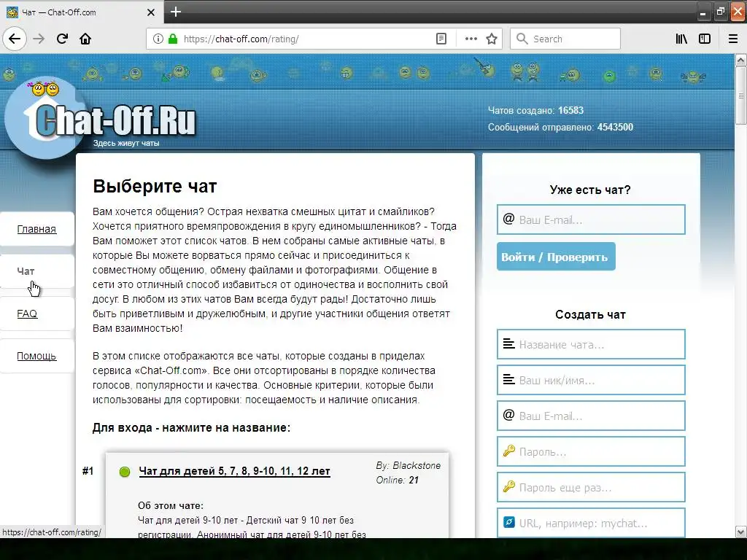Viewport: 747px width, 560px height.
Task: Open the Главная menu item
Action: click(36, 229)
